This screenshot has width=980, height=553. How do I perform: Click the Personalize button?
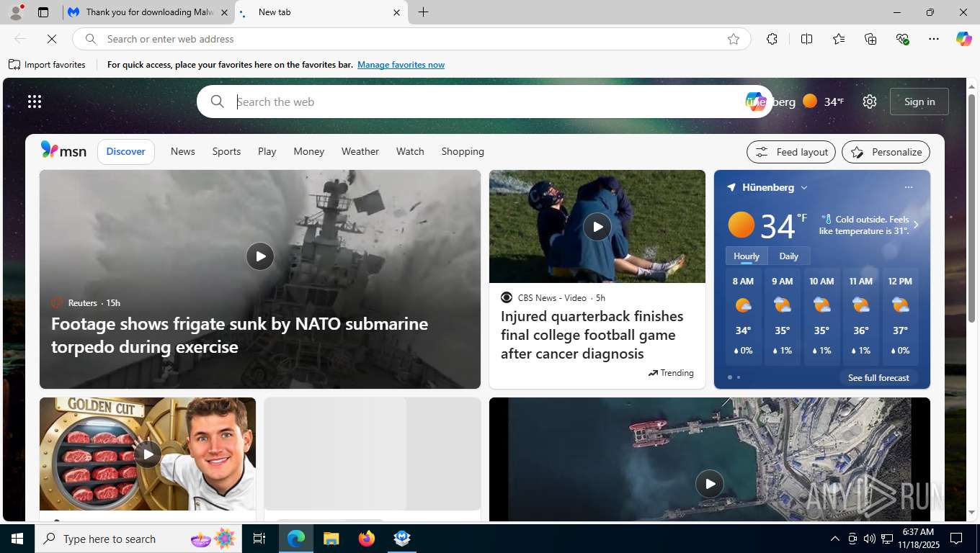886,152
